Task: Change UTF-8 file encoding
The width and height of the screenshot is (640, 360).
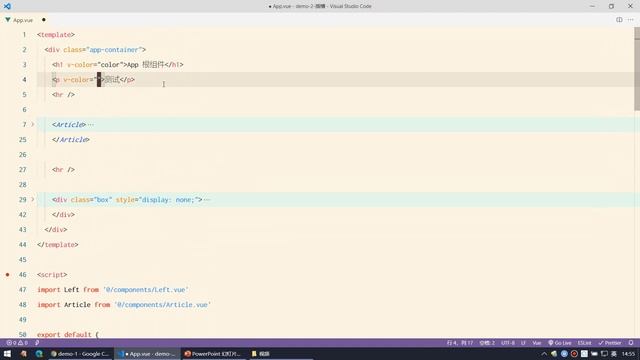Action: [x=508, y=343]
